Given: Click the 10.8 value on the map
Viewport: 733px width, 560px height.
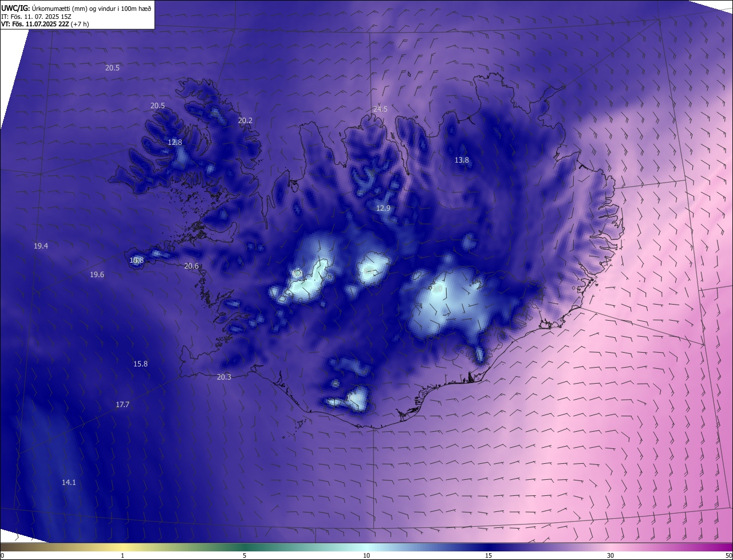Looking at the screenshot, I should click(136, 260).
